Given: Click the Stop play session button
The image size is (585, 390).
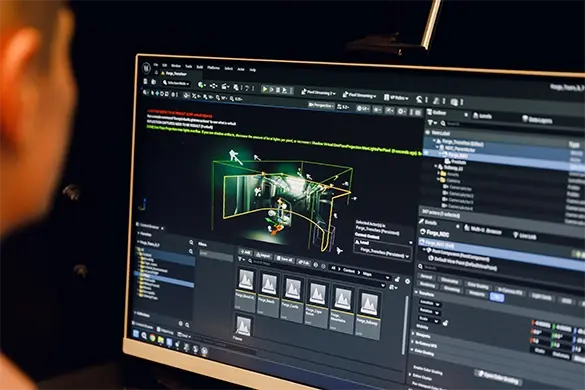Looking at the screenshot, I should [x=278, y=90].
